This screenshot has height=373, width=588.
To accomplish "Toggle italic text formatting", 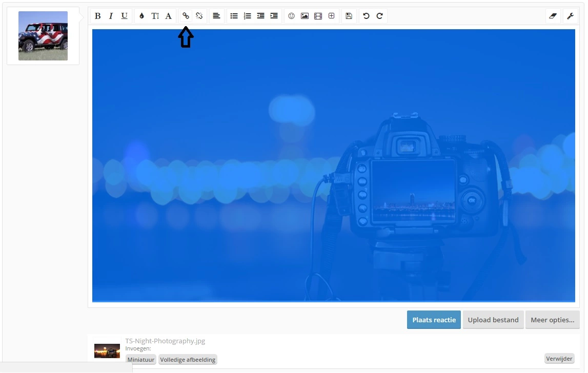I will (111, 16).
